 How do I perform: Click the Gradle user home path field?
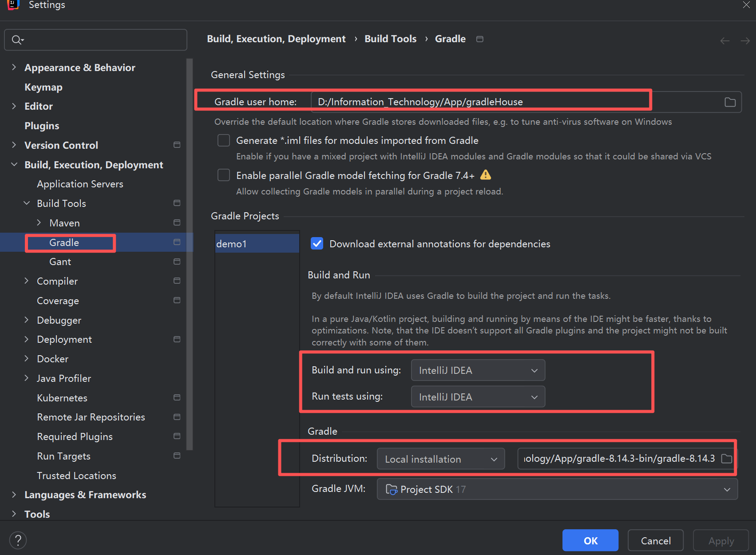click(526, 102)
